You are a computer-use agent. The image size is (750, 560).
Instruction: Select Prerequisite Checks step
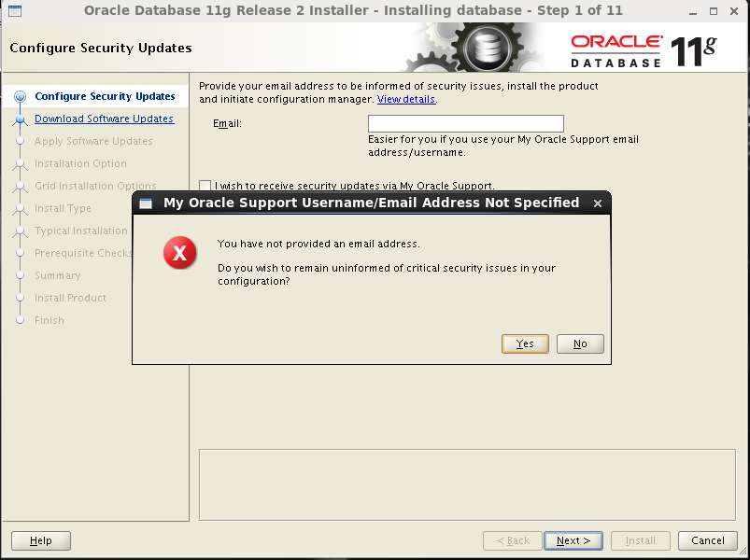coord(83,253)
